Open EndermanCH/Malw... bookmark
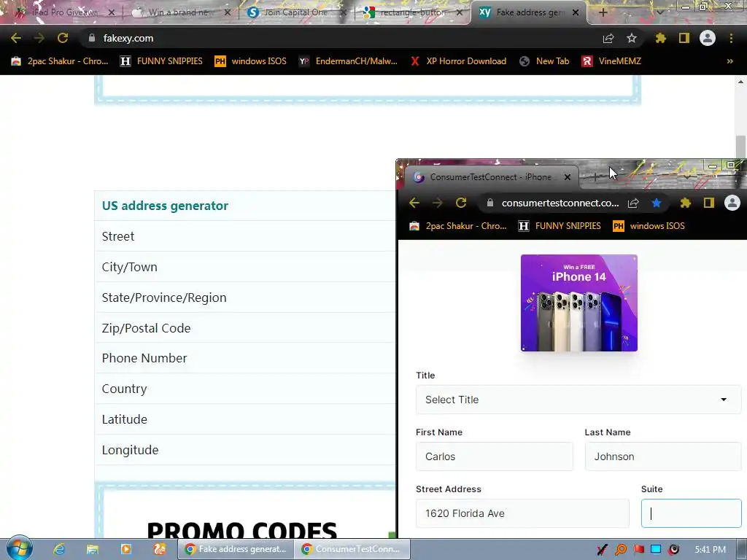Image resolution: width=747 pixels, height=560 pixels. [348, 61]
